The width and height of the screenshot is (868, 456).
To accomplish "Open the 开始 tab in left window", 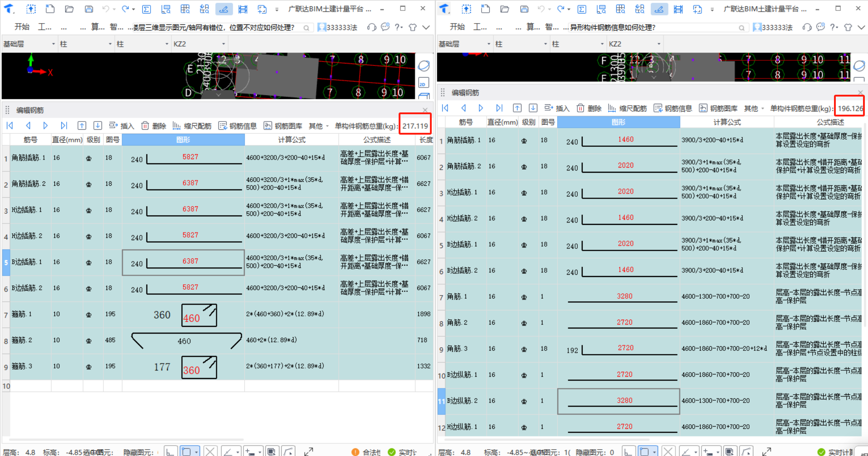I will pyautogui.click(x=22, y=27).
